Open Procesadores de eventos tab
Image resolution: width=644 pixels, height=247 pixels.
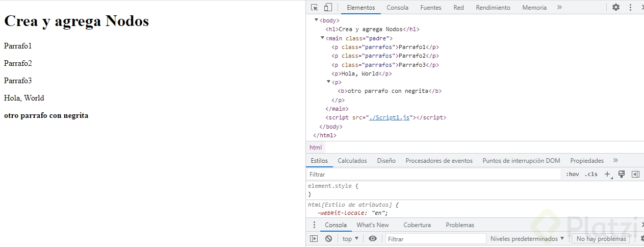pos(439,161)
